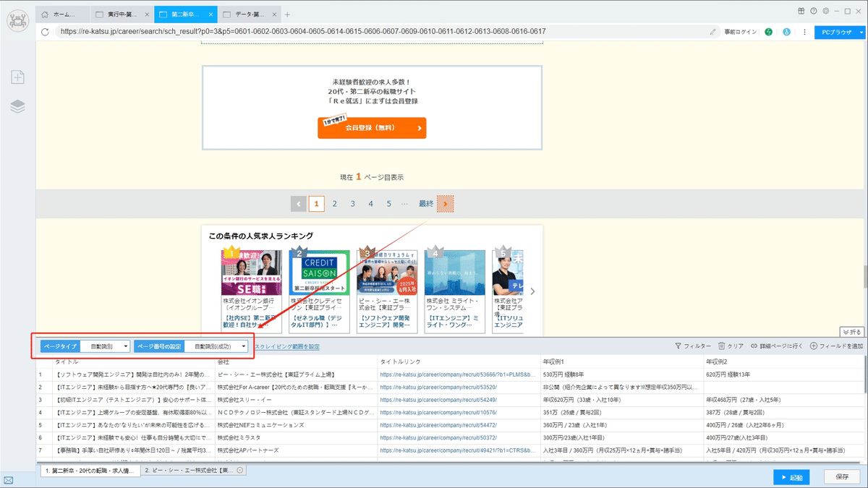Click the orange 会員登録（無料） button
868x488 pixels.
coord(372,128)
